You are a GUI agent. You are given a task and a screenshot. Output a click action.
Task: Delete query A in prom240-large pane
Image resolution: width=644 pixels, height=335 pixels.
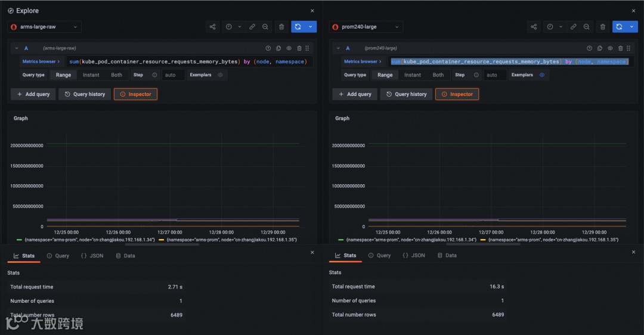click(x=621, y=48)
